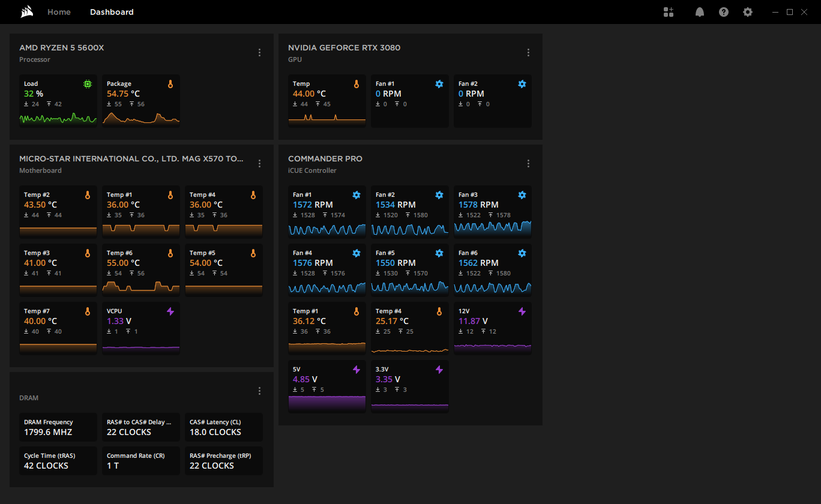Click Commander Pro Fan #1 gear icon
Screen dimensions: 821x504
tap(356, 195)
